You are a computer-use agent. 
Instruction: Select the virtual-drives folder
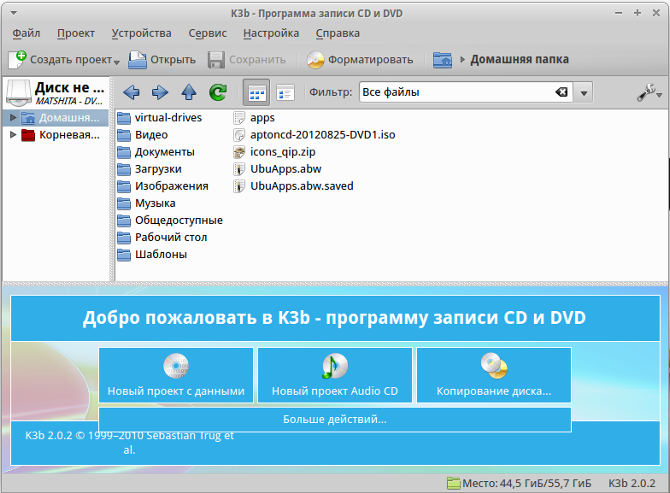[159, 117]
